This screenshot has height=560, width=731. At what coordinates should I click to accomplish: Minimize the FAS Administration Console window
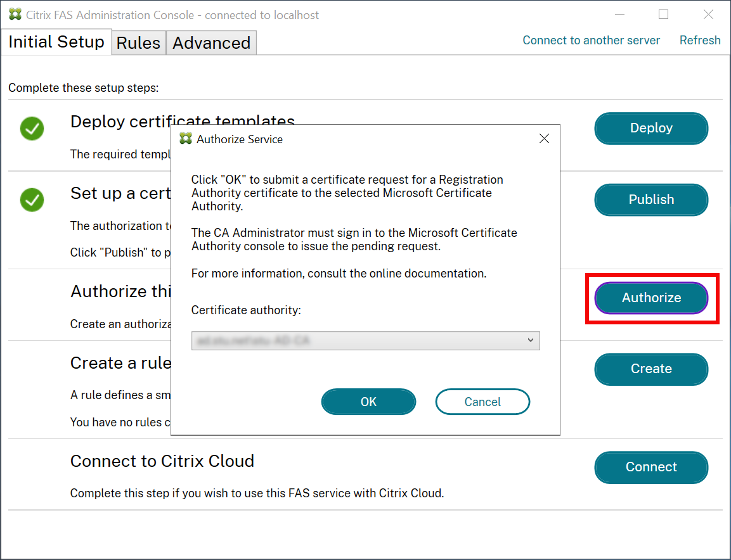[x=618, y=15]
